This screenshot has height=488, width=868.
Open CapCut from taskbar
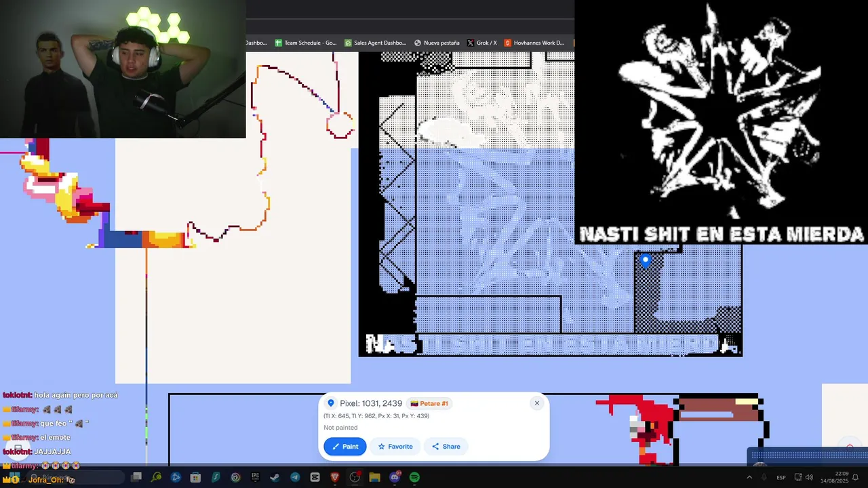(315, 477)
